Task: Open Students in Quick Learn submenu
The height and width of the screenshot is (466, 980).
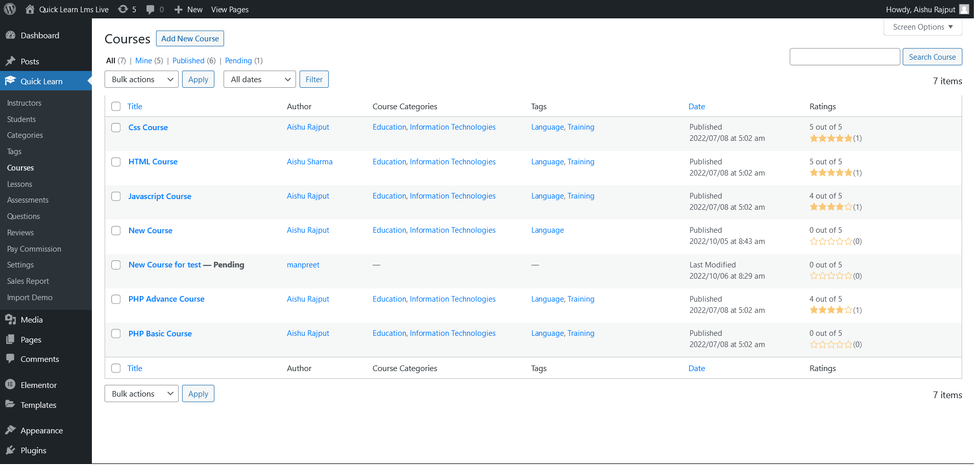Action: [21, 119]
